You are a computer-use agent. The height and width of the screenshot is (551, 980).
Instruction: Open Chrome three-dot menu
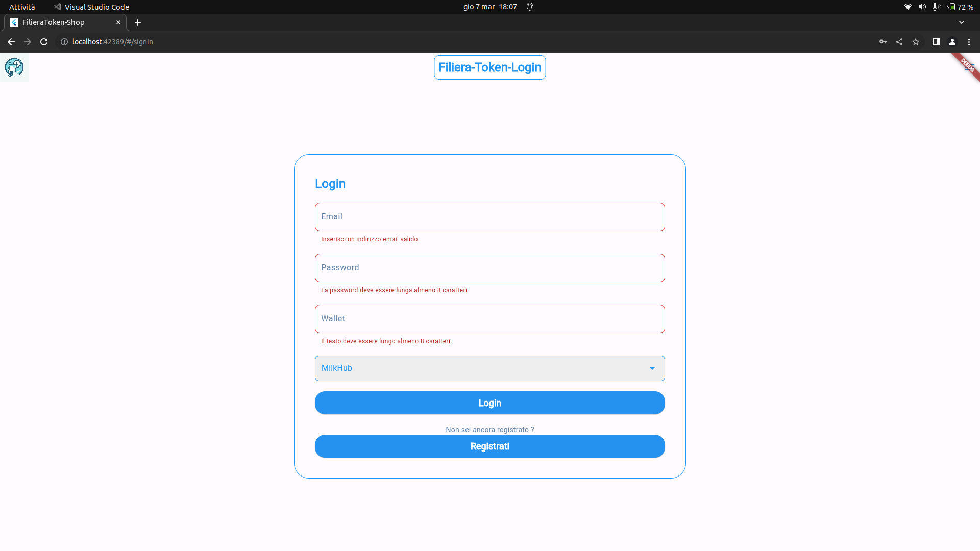coord(969,42)
